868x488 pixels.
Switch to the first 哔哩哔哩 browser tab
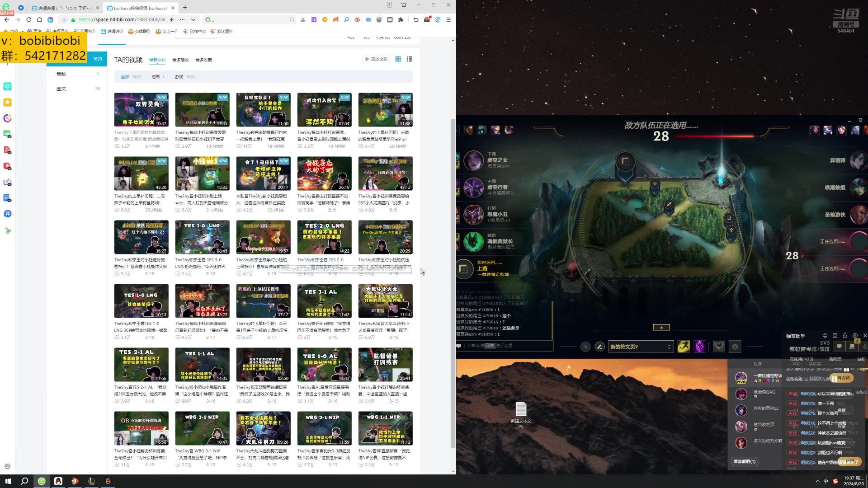pos(66,8)
